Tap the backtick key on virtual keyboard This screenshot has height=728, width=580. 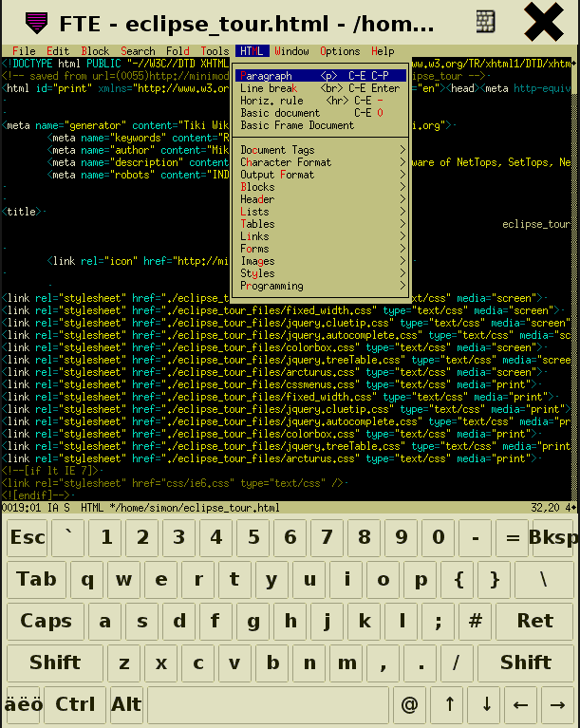tap(68, 537)
